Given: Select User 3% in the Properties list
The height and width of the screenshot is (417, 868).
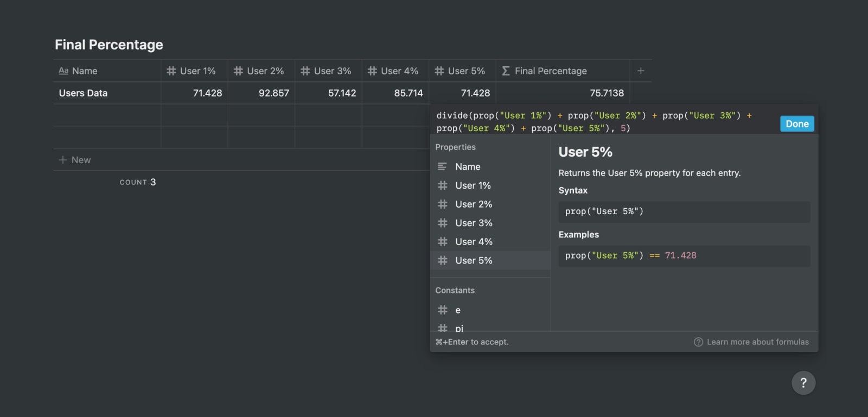Looking at the screenshot, I should 490,223.
